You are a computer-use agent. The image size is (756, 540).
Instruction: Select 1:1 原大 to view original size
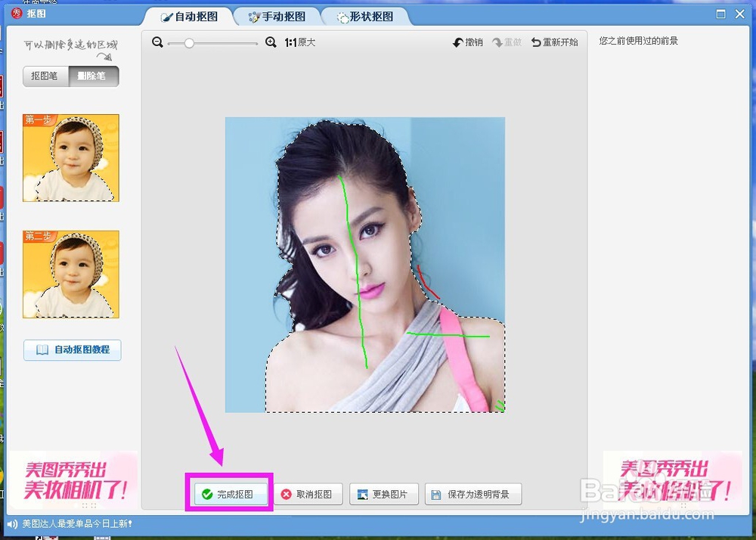299,42
